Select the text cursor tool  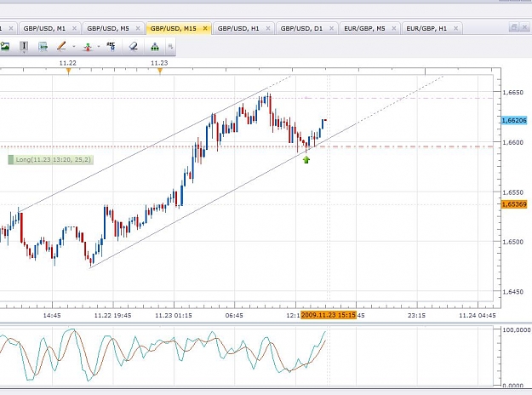[x=24, y=46]
